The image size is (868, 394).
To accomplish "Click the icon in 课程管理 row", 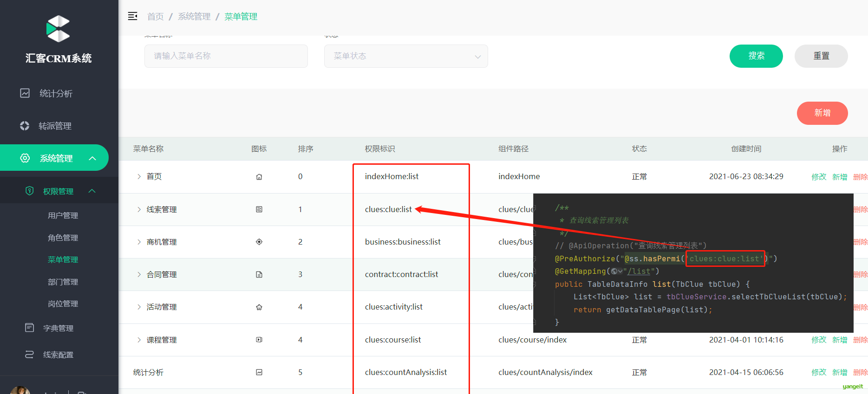I will point(259,340).
